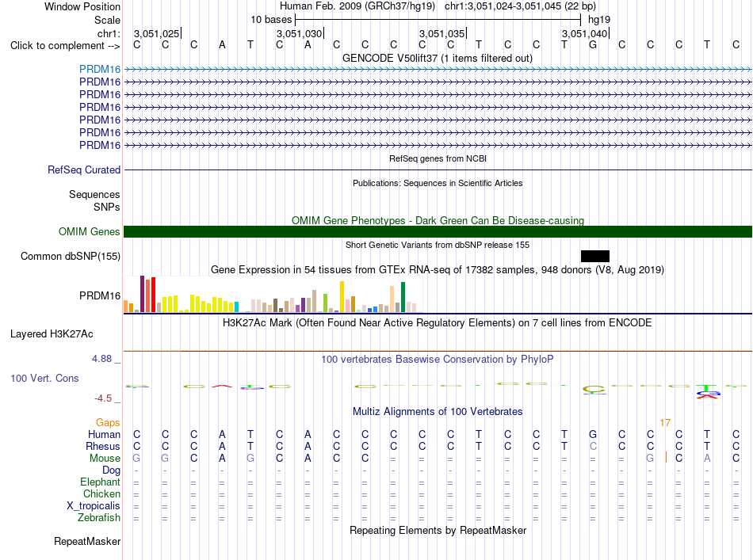
Task: Click the dark red GTEx expression bar
Action: (x=142, y=294)
